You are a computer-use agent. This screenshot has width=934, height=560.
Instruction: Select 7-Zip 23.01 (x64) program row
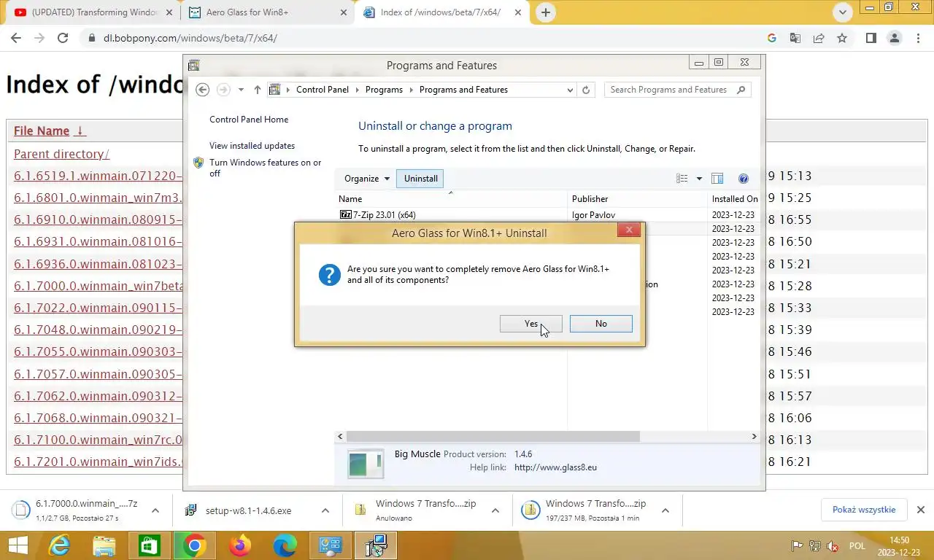click(548, 215)
